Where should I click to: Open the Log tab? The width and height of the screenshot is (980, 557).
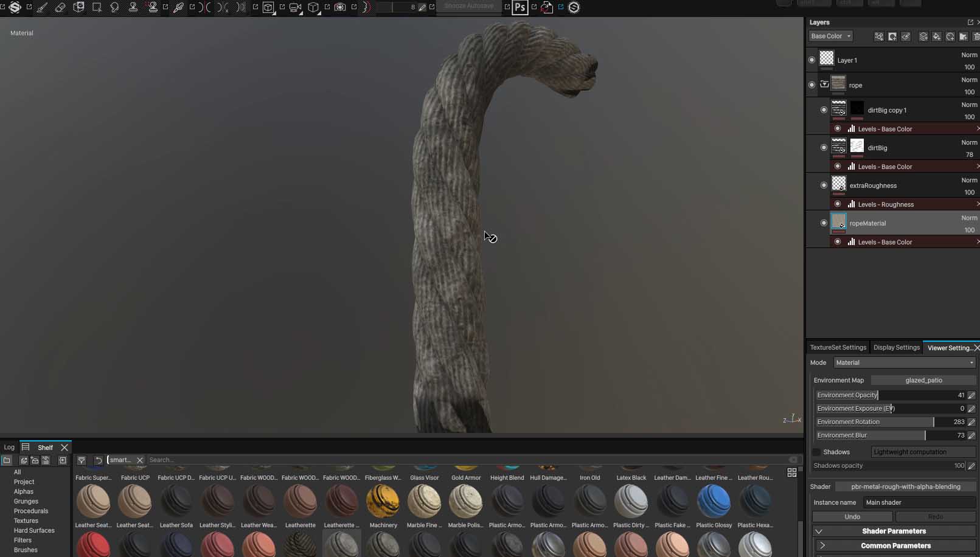point(9,447)
